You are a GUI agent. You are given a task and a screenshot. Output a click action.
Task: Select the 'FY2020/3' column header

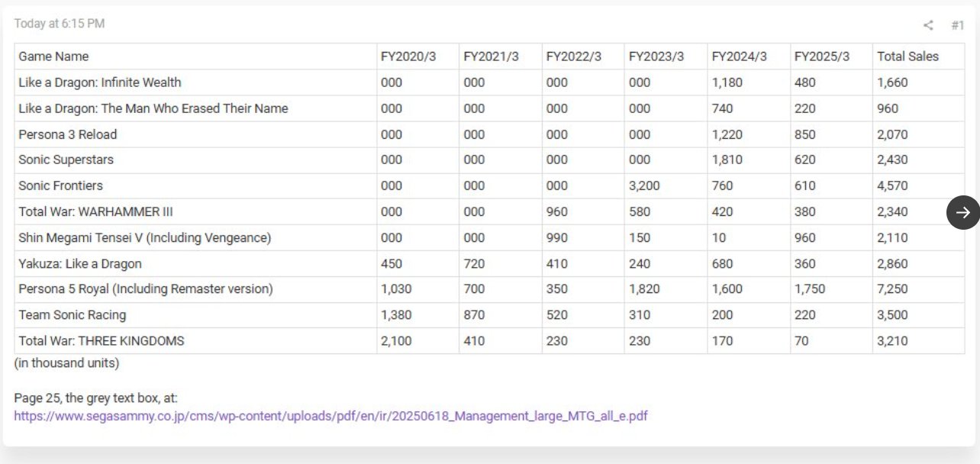(417, 56)
